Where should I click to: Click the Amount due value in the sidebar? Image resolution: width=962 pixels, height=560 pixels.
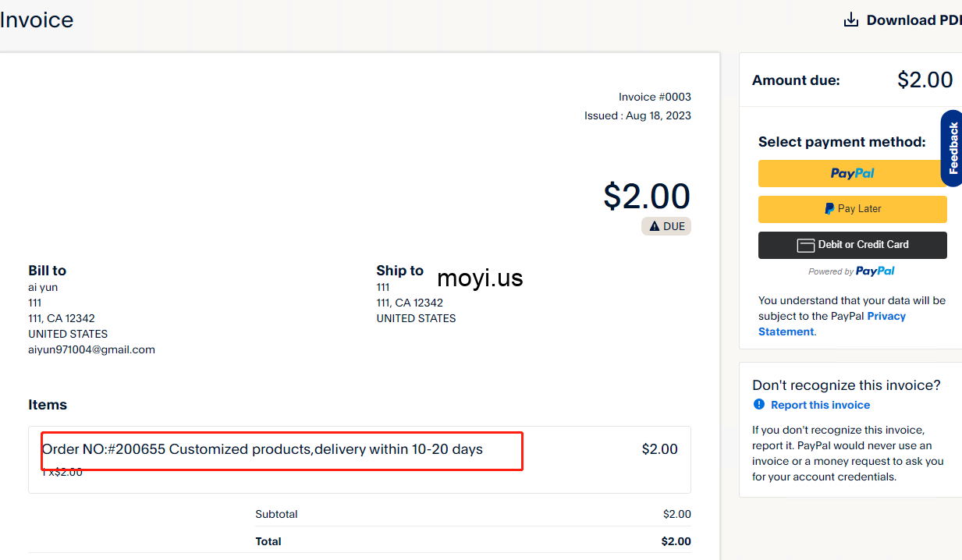coord(925,80)
